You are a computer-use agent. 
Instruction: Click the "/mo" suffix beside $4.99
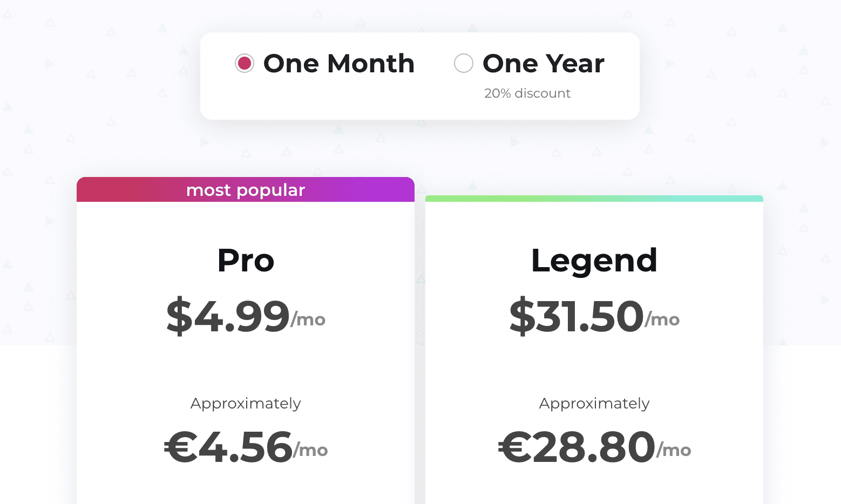click(x=308, y=320)
